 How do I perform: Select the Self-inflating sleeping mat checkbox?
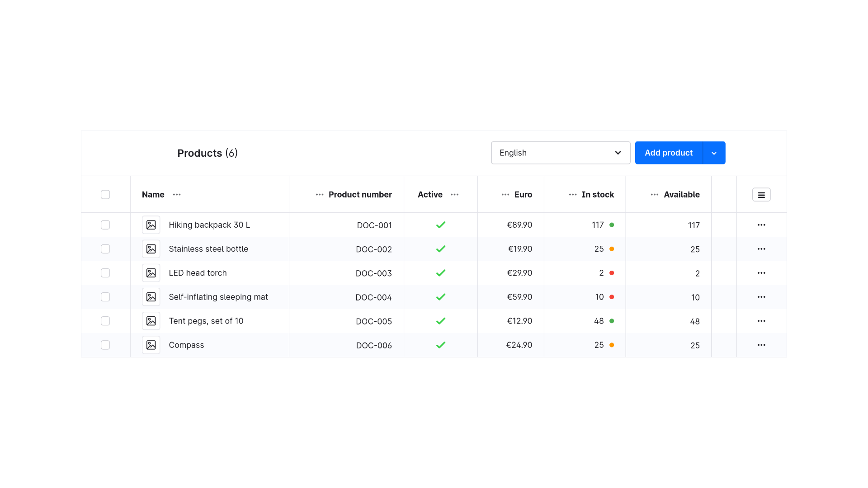[105, 297]
